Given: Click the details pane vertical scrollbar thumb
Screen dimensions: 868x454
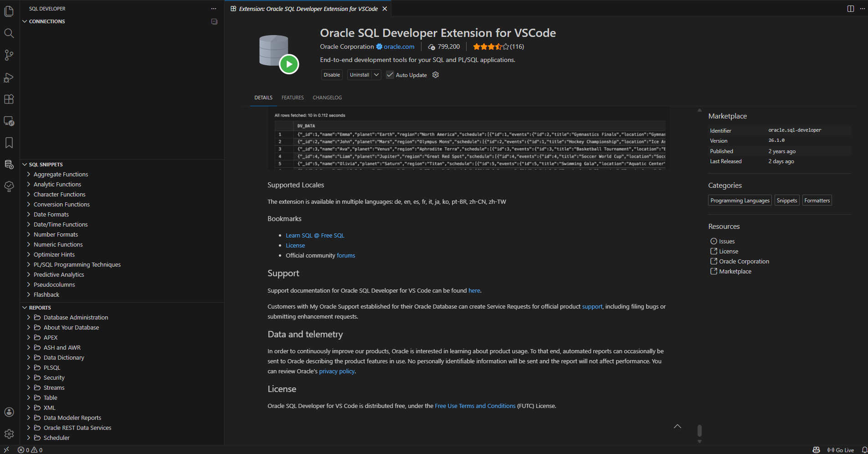Looking at the screenshot, I should [x=699, y=430].
